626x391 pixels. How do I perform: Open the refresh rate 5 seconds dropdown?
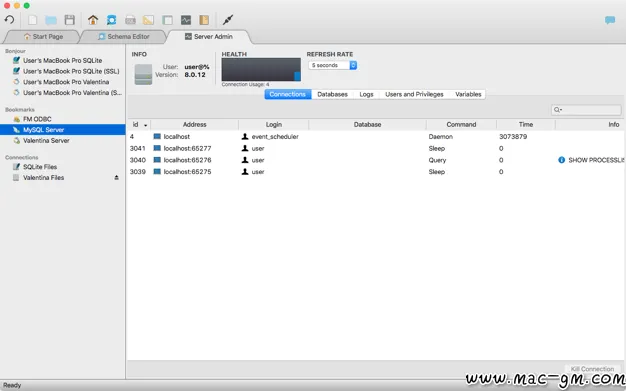pos(333,65)
